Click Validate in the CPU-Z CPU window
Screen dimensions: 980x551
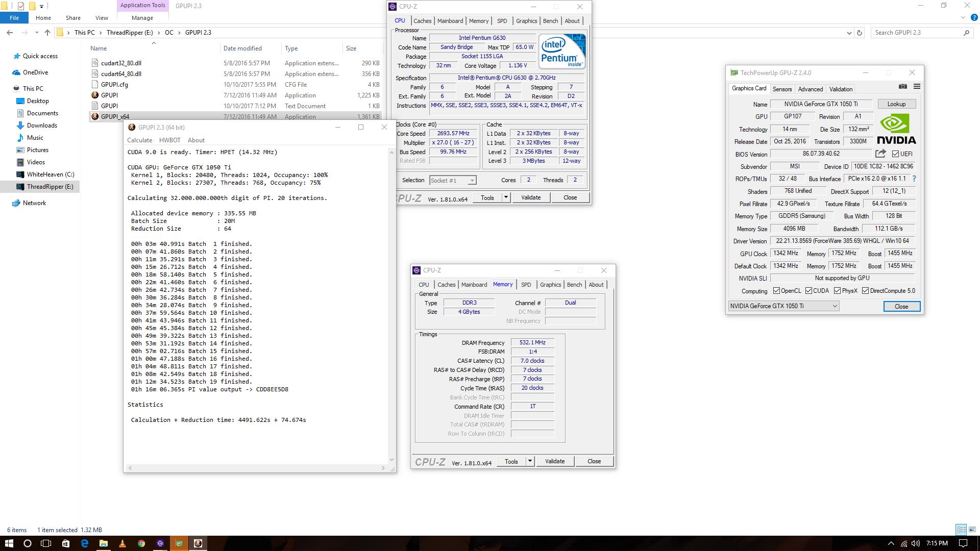tap(530, 197)
